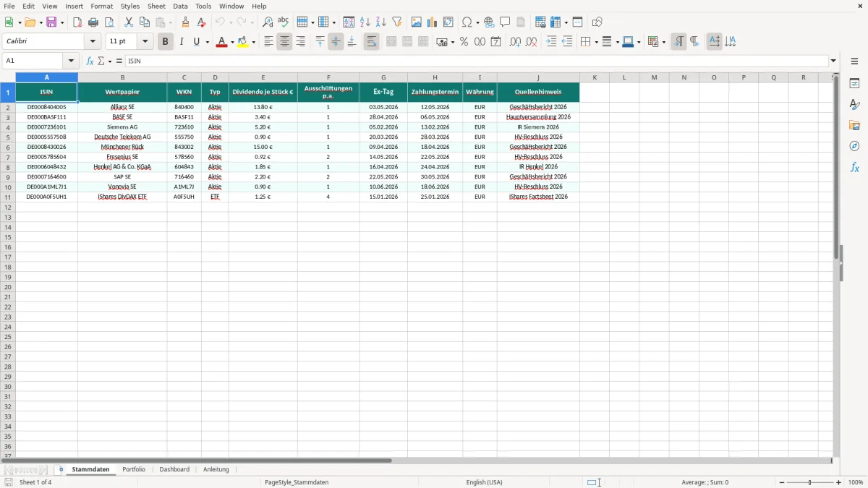Click the Add Decimal Place icon
Viewport: 868px width, 488px height.
click(x=515, y=42)
